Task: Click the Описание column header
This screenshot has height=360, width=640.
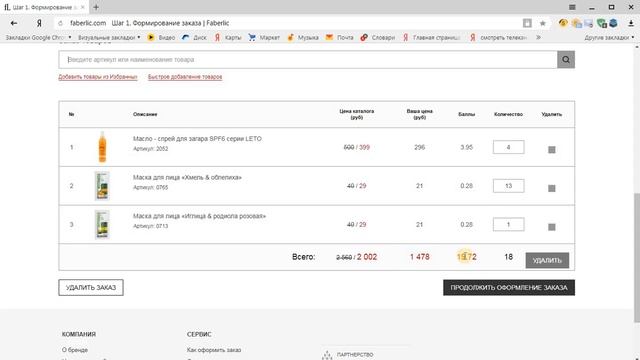Action: (145, 114)
